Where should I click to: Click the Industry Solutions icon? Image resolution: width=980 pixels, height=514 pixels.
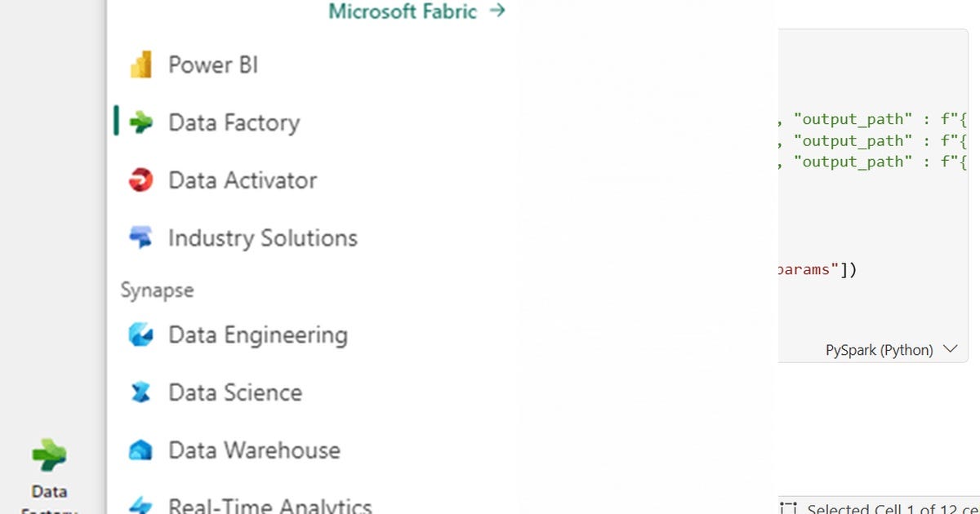[x=140, y=237]
